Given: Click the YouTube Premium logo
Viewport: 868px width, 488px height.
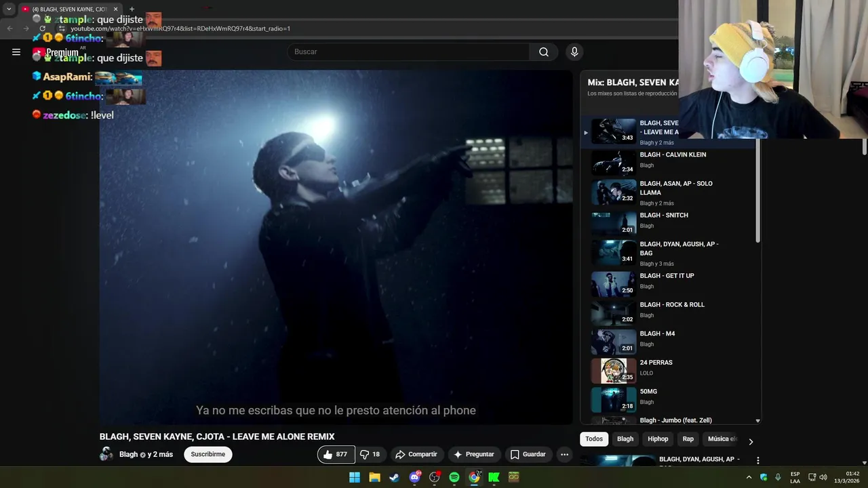Looking at the screenshot, I should pos(56,52).
